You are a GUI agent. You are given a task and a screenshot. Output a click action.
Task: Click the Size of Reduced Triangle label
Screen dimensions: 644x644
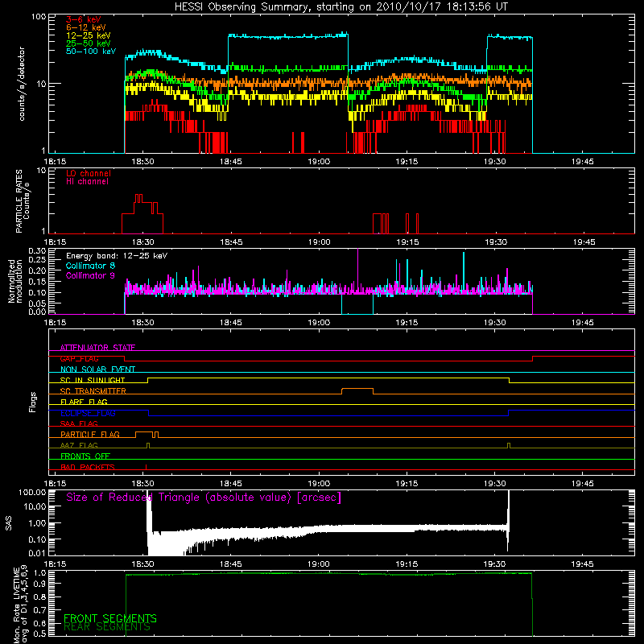click(204, 497)
